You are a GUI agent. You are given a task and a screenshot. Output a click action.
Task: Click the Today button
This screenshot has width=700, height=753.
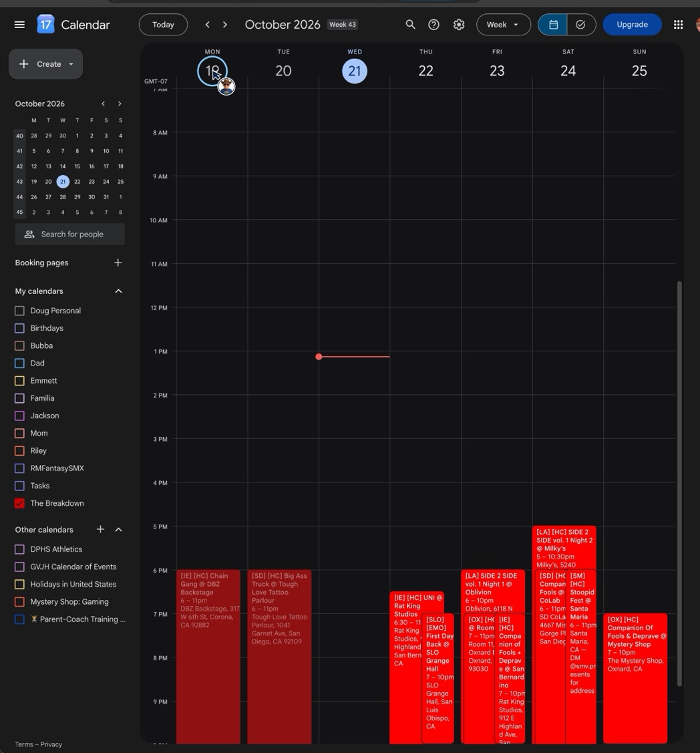click(x=163, y=25)
